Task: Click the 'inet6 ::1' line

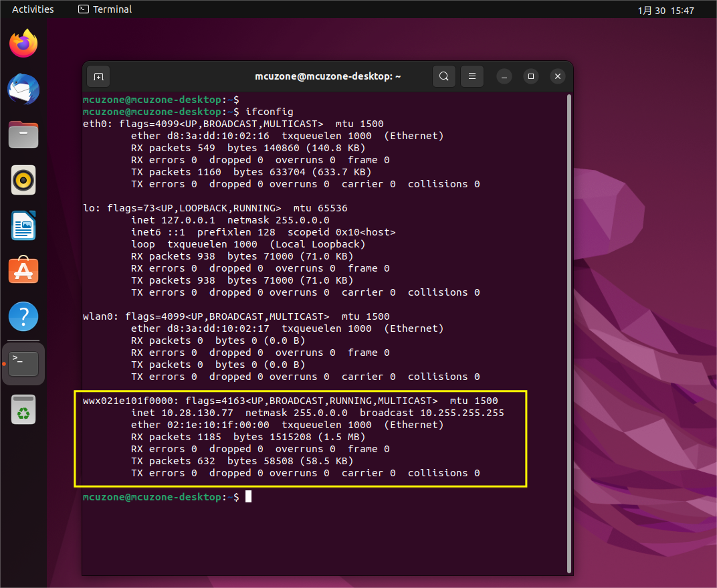Action: click(263, 232)
